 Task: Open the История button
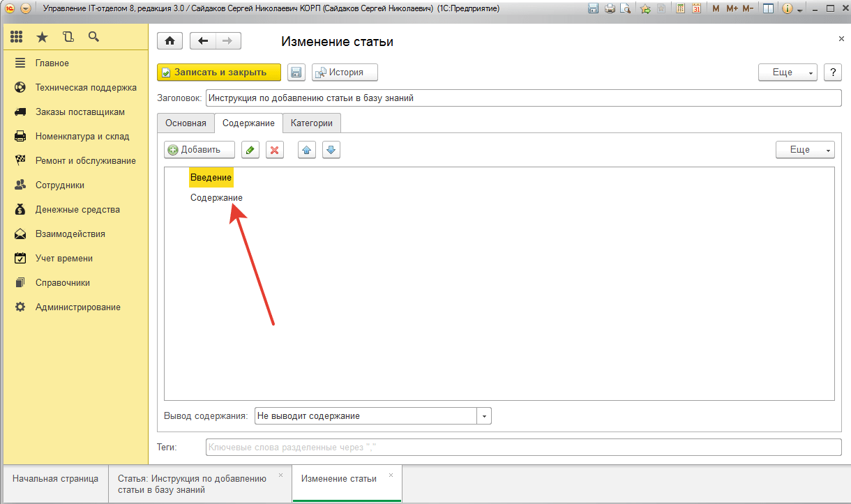point(345,72)
